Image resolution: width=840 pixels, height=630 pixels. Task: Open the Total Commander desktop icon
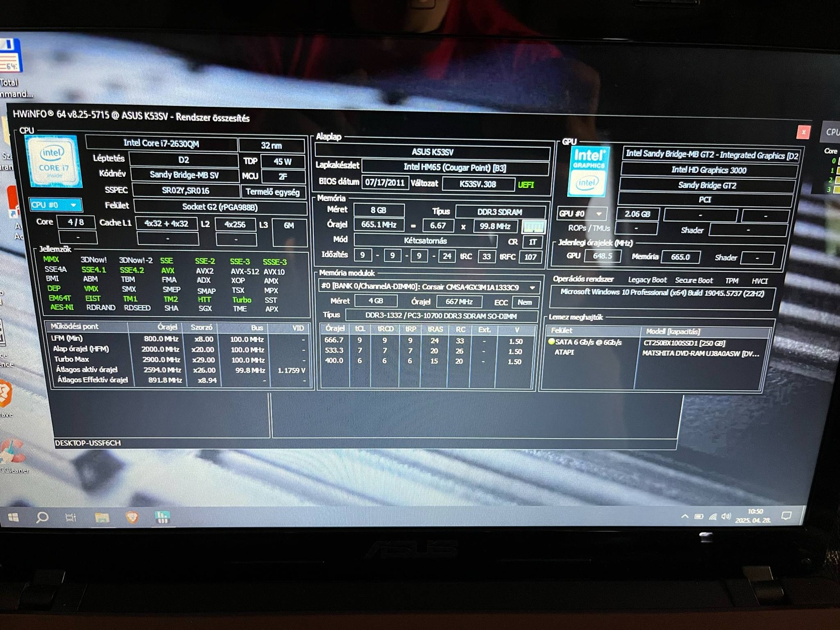[11, 68]
